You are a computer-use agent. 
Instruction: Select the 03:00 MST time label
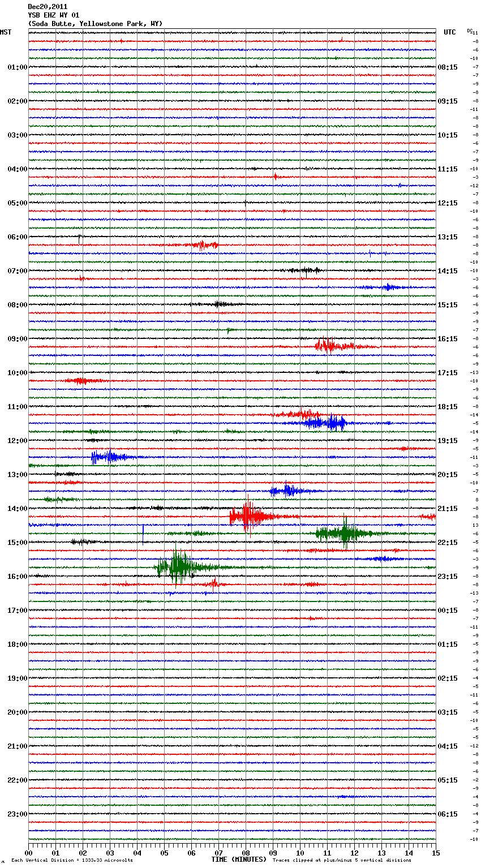[18, 135]
